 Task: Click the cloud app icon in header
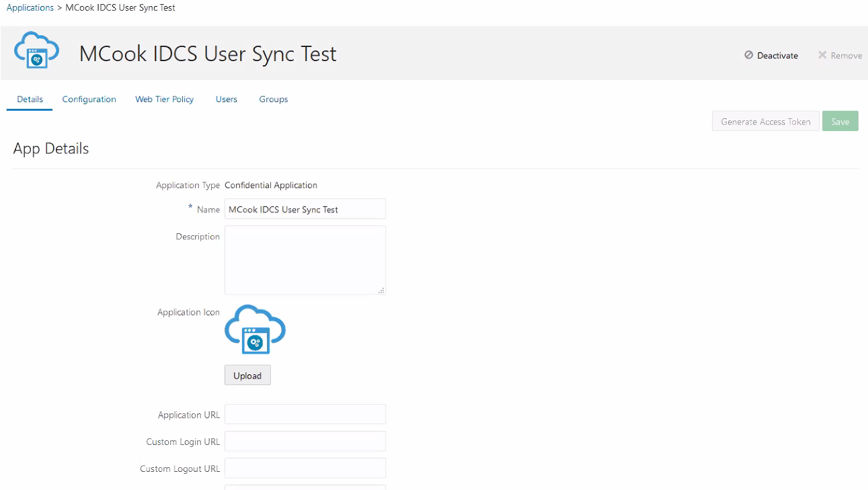36,50
